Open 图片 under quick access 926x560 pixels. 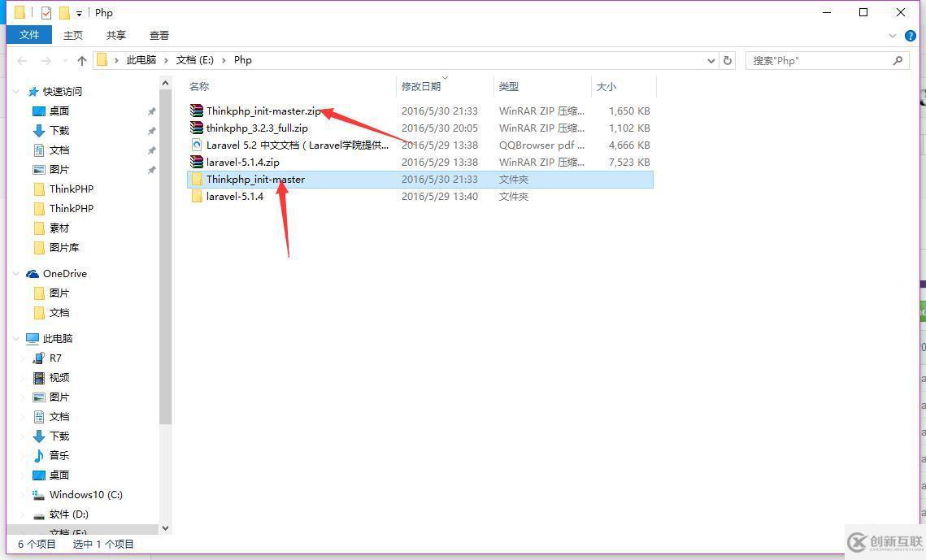[59, 169]
